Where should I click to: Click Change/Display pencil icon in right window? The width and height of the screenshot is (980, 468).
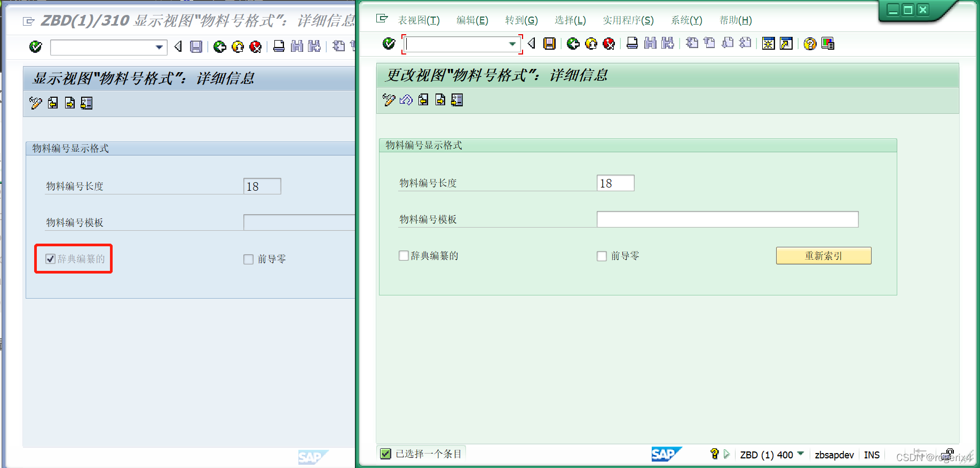389,100
